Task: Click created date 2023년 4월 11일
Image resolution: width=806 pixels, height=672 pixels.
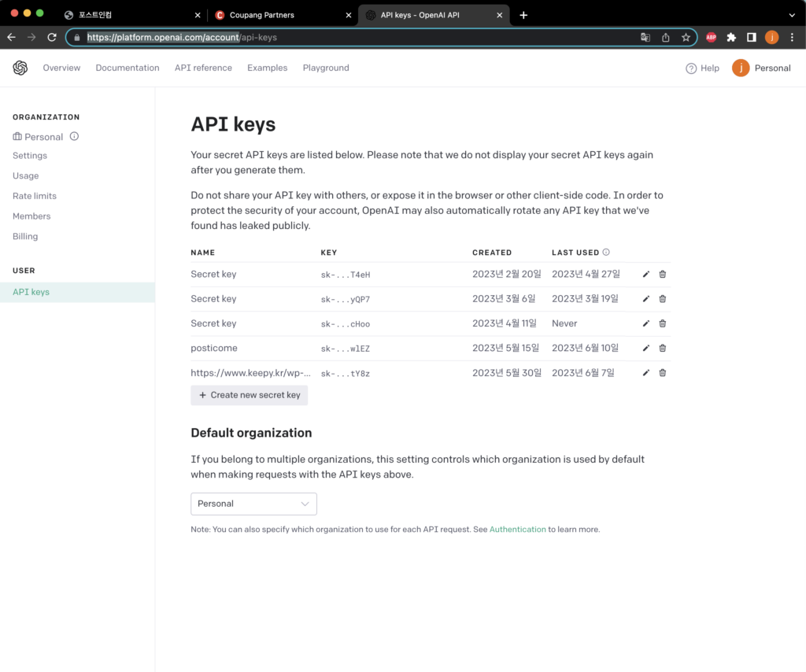Action: click(505, 323)
